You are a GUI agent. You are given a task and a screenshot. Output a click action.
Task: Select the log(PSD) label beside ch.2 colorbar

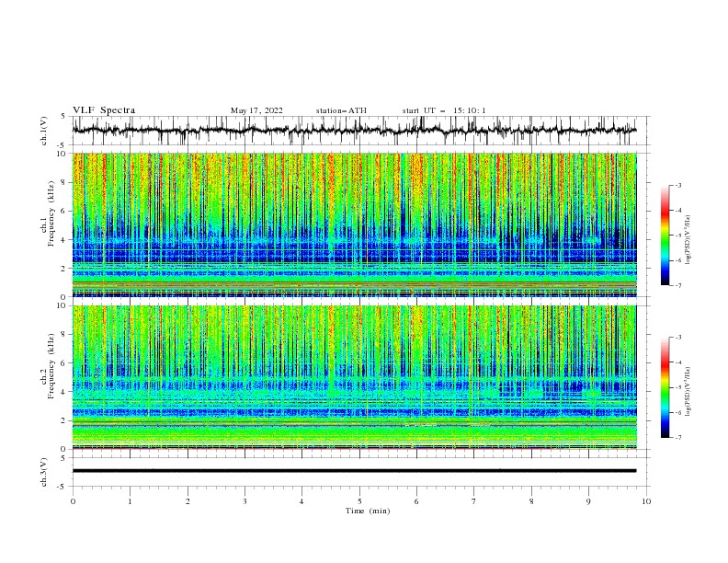click(688, 391)
